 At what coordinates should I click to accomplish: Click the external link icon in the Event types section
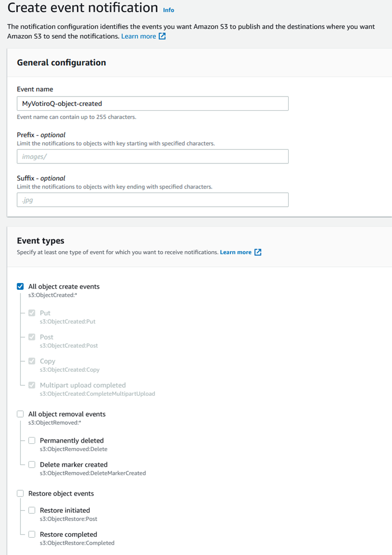pos(258,252)
